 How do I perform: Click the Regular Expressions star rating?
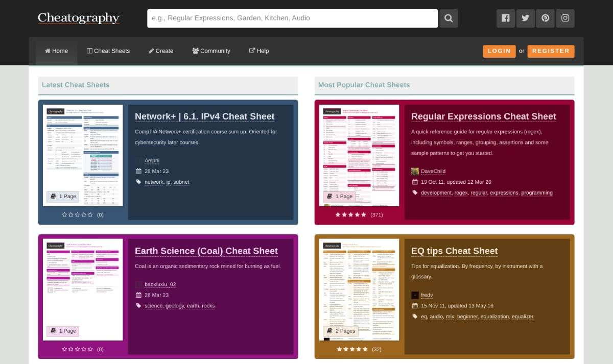click(x=351, y=215)
